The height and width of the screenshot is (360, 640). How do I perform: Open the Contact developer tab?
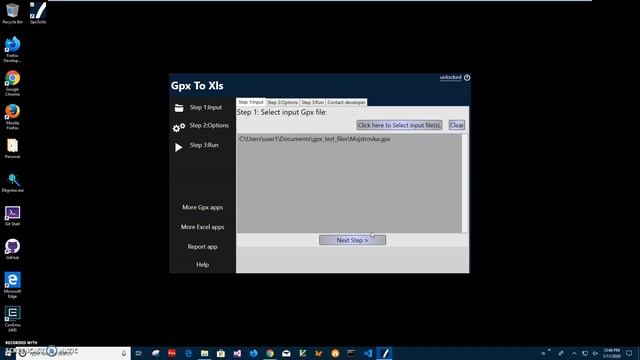pyautogui.click(x=346, y=102)
